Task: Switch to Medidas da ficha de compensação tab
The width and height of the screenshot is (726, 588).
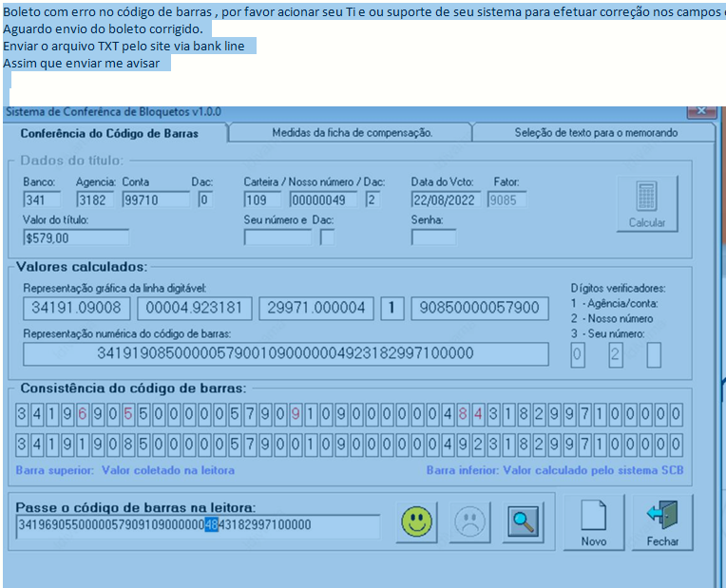Action: coord(352,133)
